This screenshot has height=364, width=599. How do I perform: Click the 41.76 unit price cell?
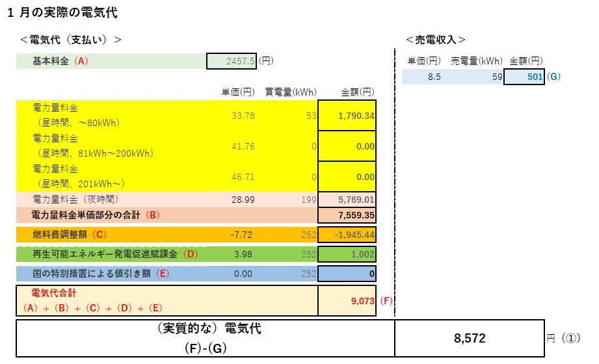[x=237, y=146]
